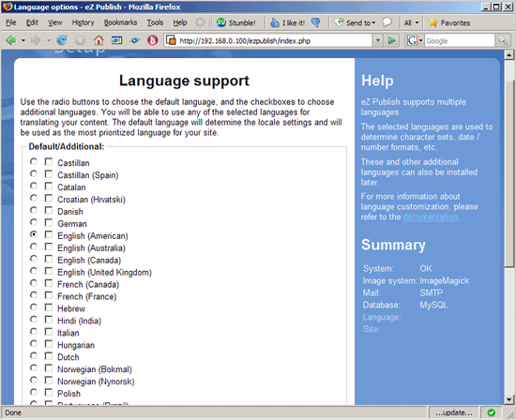
Task: Click the scrollbar down arrow
Action: [509, 400]
